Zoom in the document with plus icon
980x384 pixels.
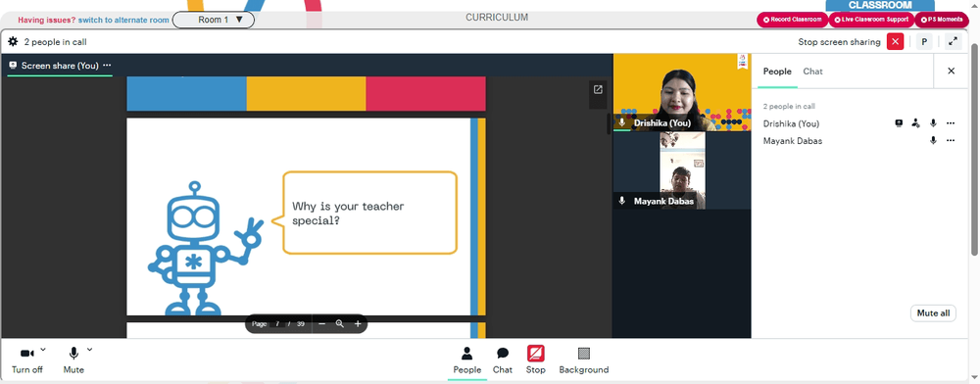click(x=358, y=324)
